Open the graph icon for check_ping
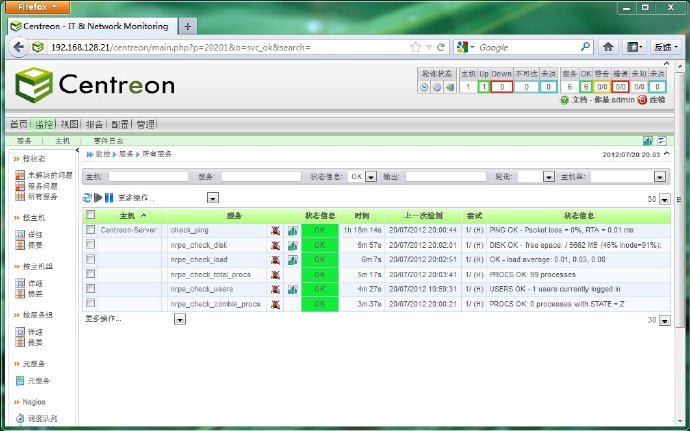Viewport: 690px width, 431px height. click(293, 230)
